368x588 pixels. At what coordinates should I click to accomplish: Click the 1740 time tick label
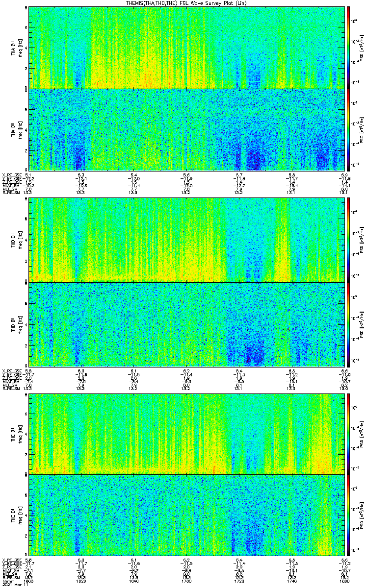pos(292,581)
